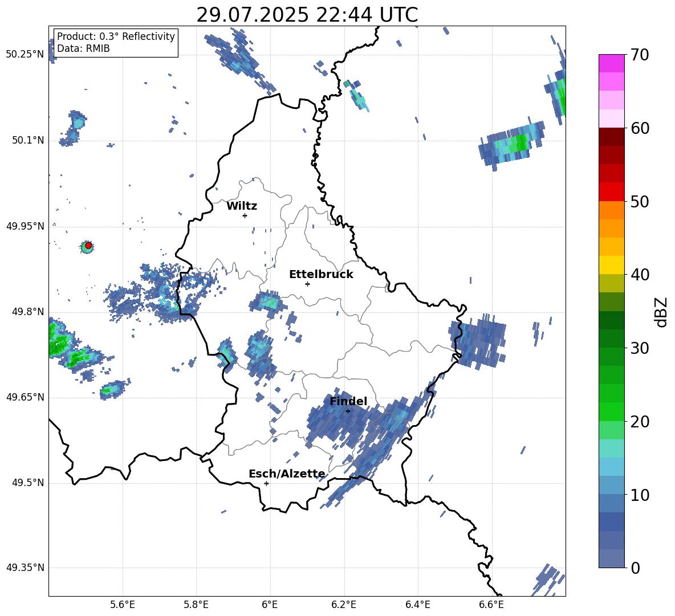Click the Esch/Alzette city label

[287, 474]
